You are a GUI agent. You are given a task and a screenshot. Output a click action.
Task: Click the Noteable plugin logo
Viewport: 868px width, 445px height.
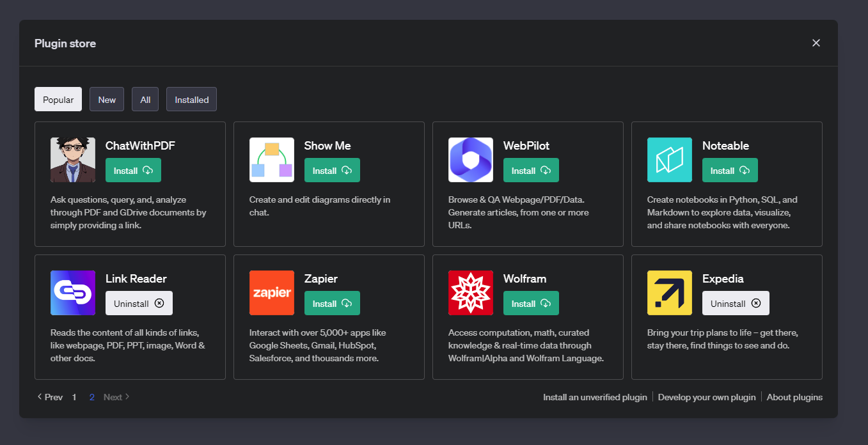pos(670,160)
